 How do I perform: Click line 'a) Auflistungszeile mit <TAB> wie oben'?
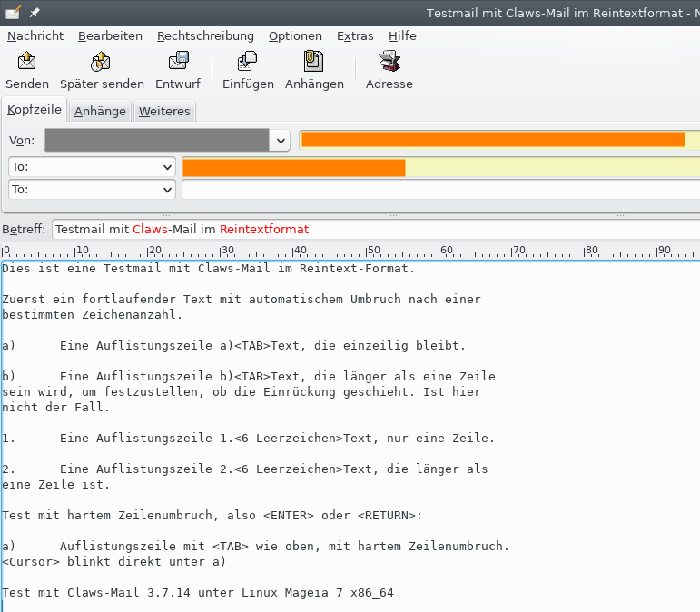[255, 546]
